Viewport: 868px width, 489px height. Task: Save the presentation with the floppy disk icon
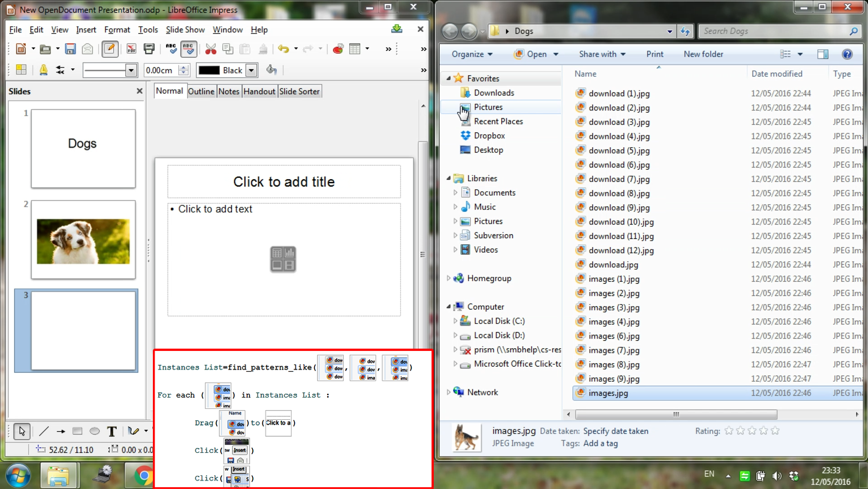point(70,49)
